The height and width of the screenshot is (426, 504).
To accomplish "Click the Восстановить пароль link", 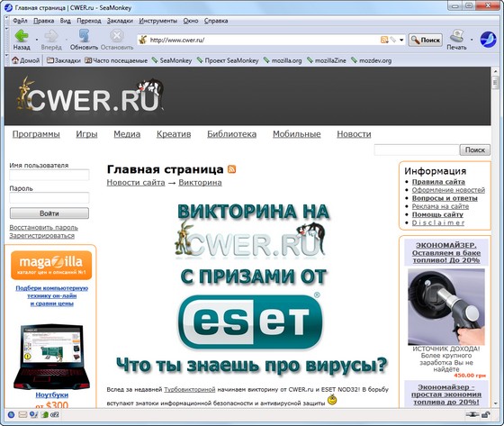I will (44, 228).
